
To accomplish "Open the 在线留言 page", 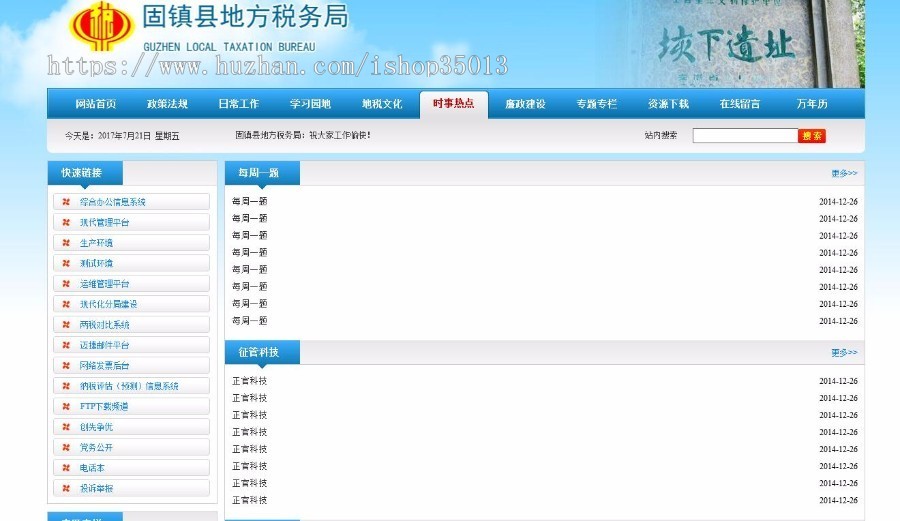I will pyautogui.click(x=740, y=104).
